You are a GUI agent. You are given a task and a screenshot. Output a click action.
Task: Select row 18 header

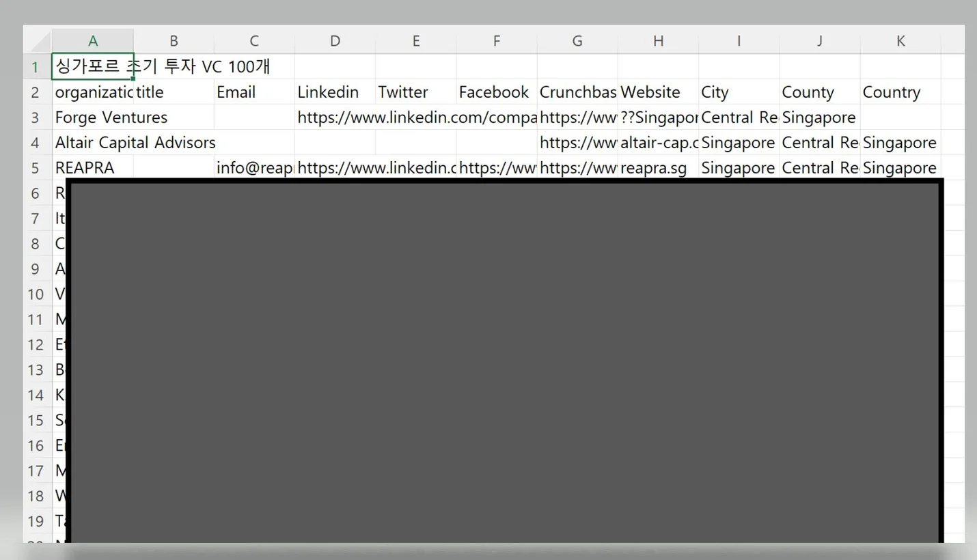[x=38, y=496]
